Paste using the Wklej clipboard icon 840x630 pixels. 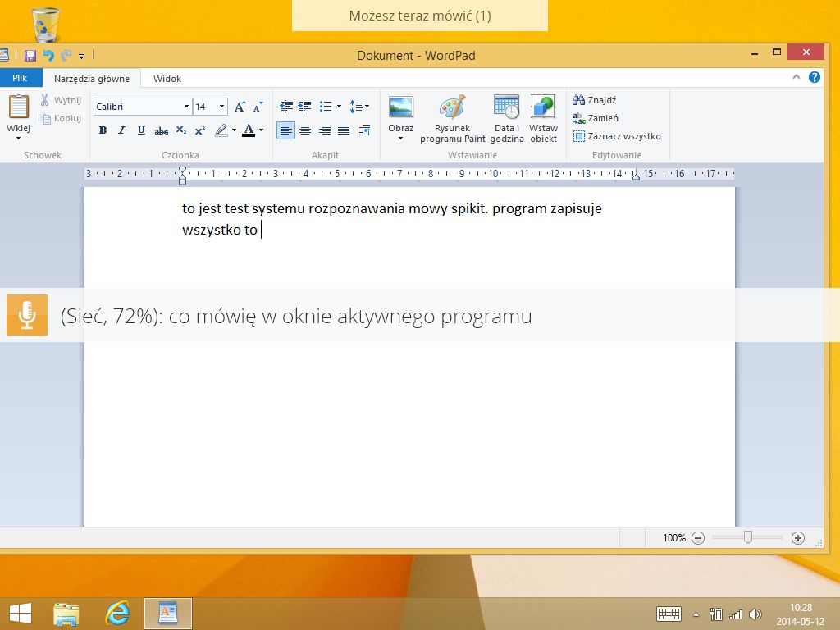click(x=18, y=106)
